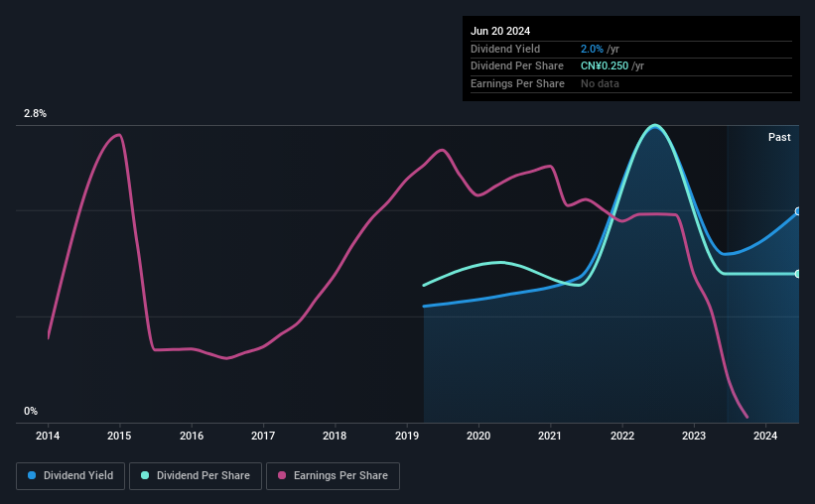The height and width of the screenshot is (504, 815).
Task: Click the No data earnings value
Action: point(600,83)
